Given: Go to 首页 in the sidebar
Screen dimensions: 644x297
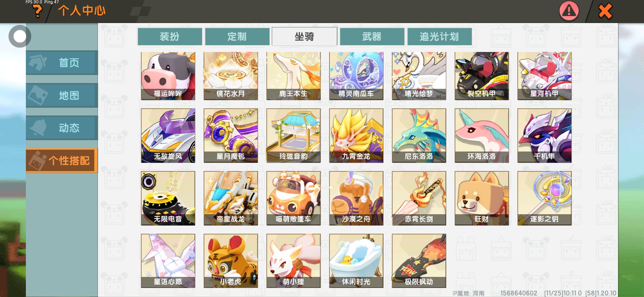Looking at the screenshot, I should tap(62, 63).
